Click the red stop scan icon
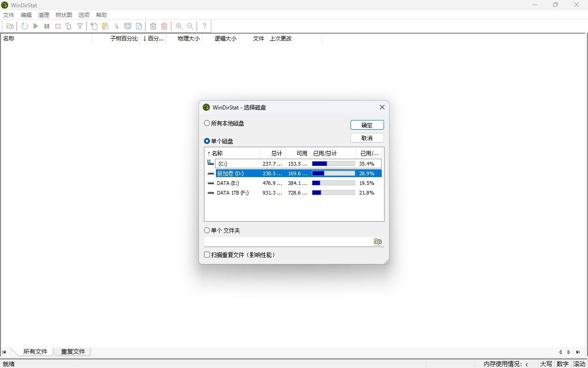Viewport: 588px width, 368px height. (x=58, y=26)
